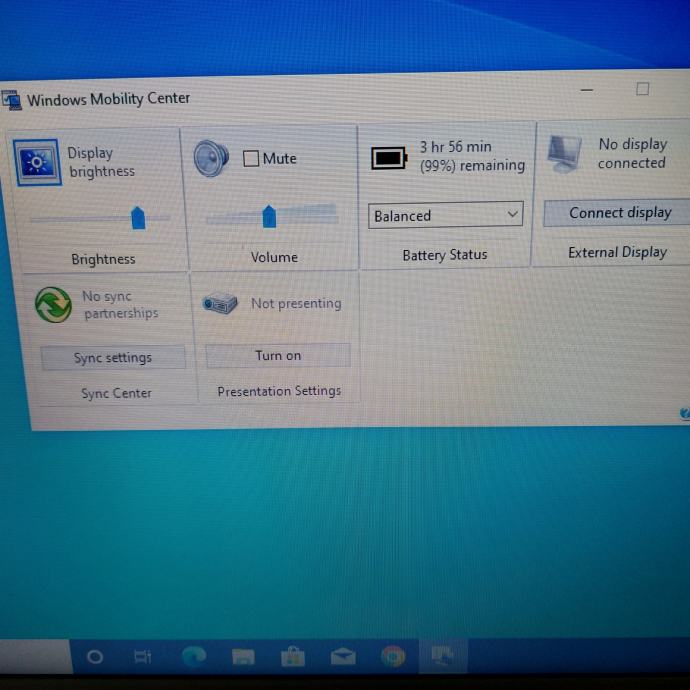Click the 'Presentation Settings' label
The image size is (690, 690).
tap(279, 391)
